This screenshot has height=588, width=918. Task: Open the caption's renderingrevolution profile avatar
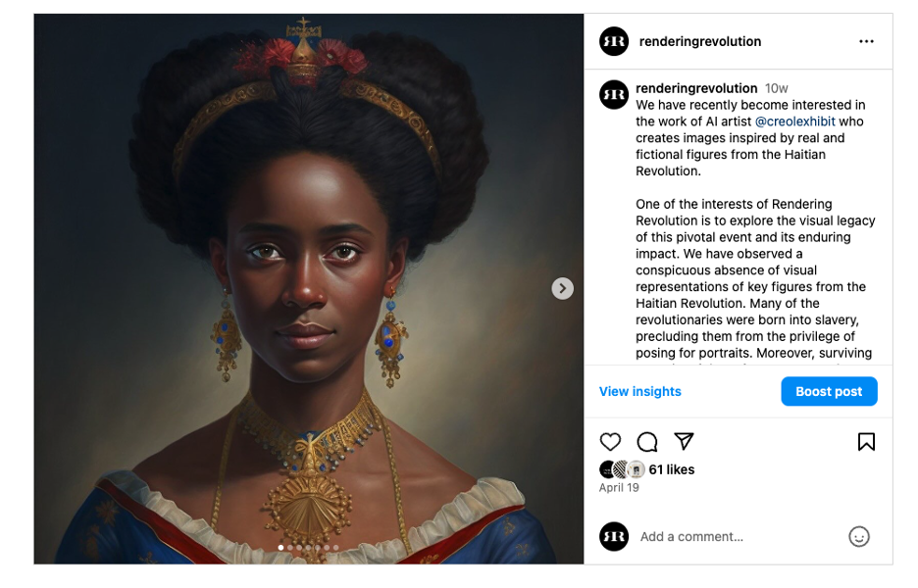pos(614,95)
